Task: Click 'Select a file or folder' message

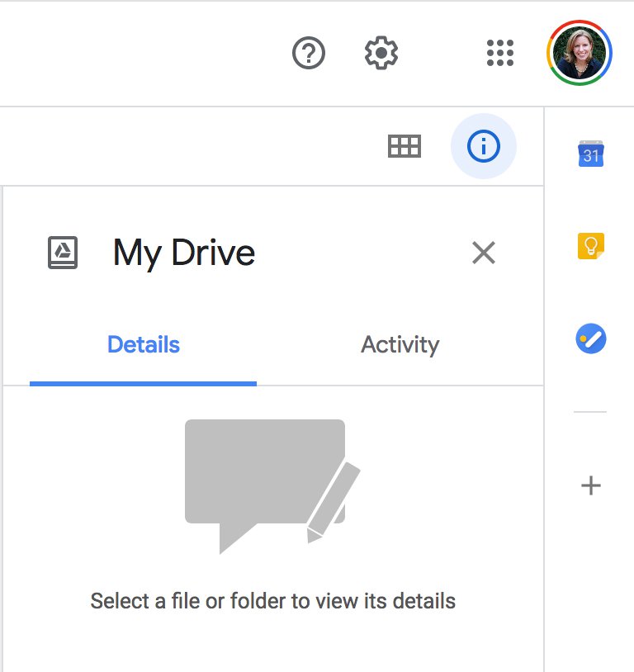Action: tap(272, 601)
